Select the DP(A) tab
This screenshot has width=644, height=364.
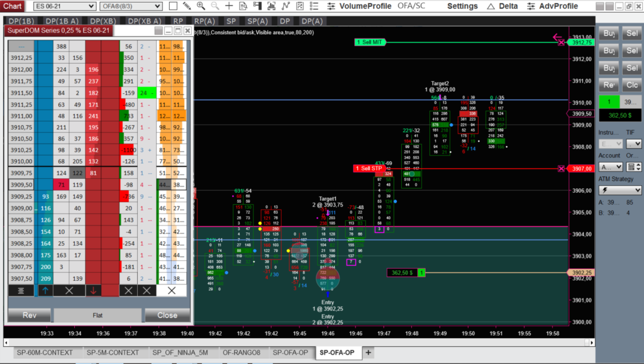312,21
